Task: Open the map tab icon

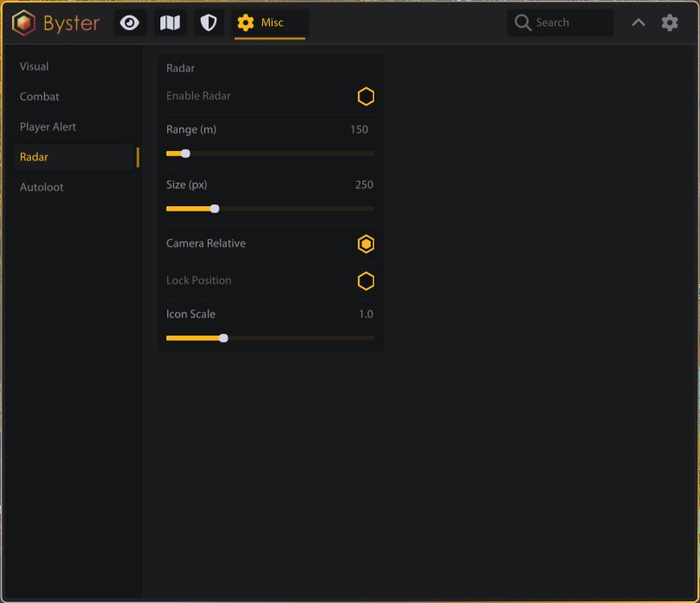Action: [x=170, y=22]
